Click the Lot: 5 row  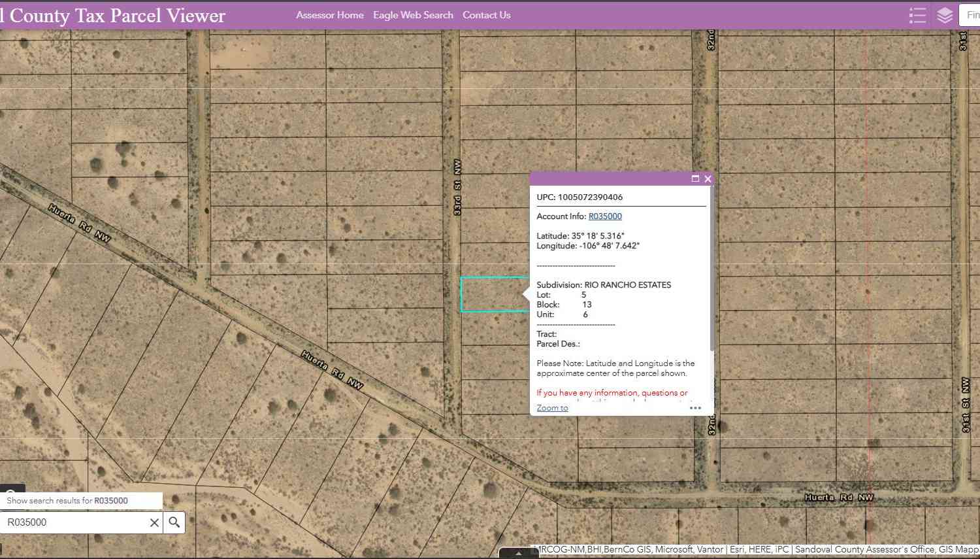coord(562,295)
